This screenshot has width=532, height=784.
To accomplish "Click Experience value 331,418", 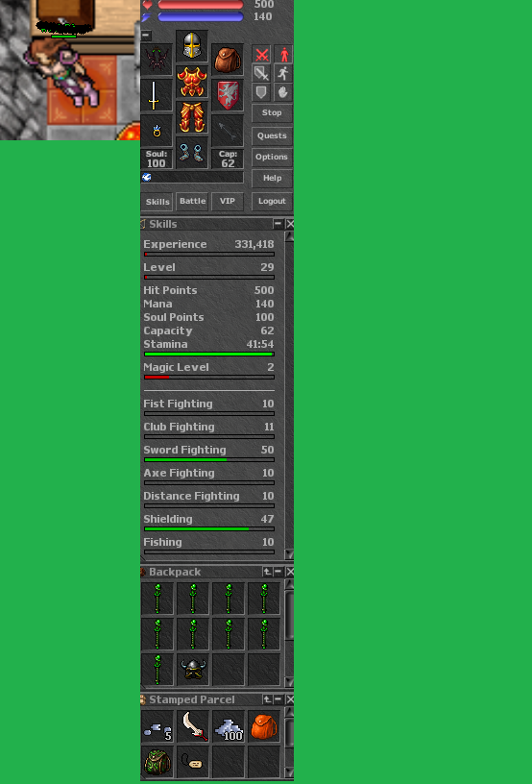I will pyautogui.click(x=254, y=244).
